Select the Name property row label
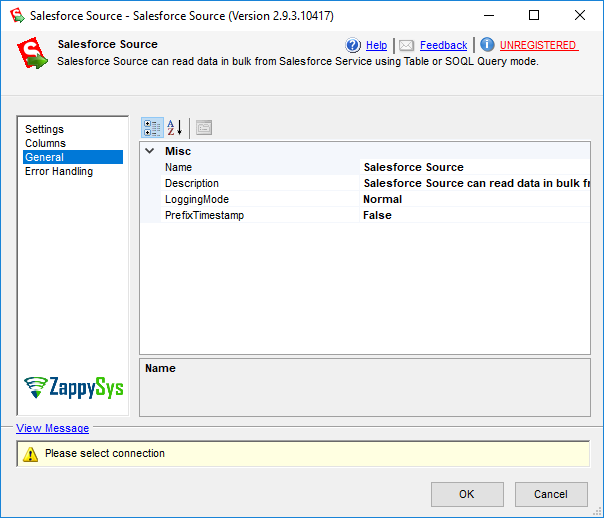Viewport: 604px width, 518px height. click(178, 167)
